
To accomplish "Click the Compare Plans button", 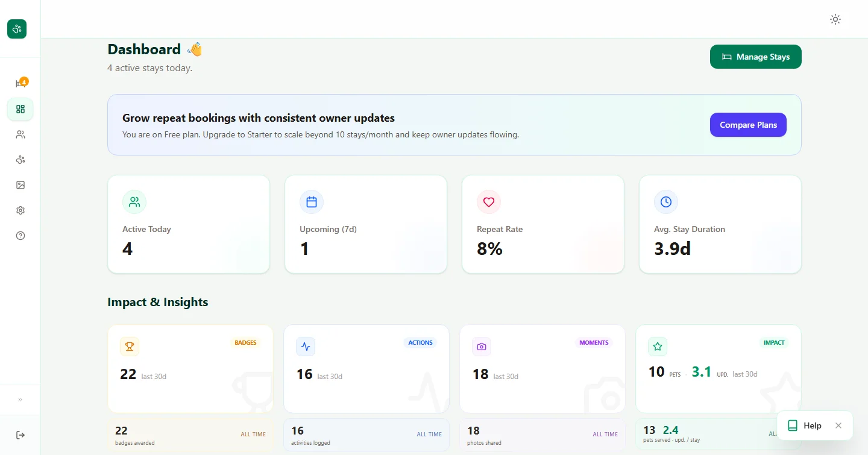I will pos(748,125).
